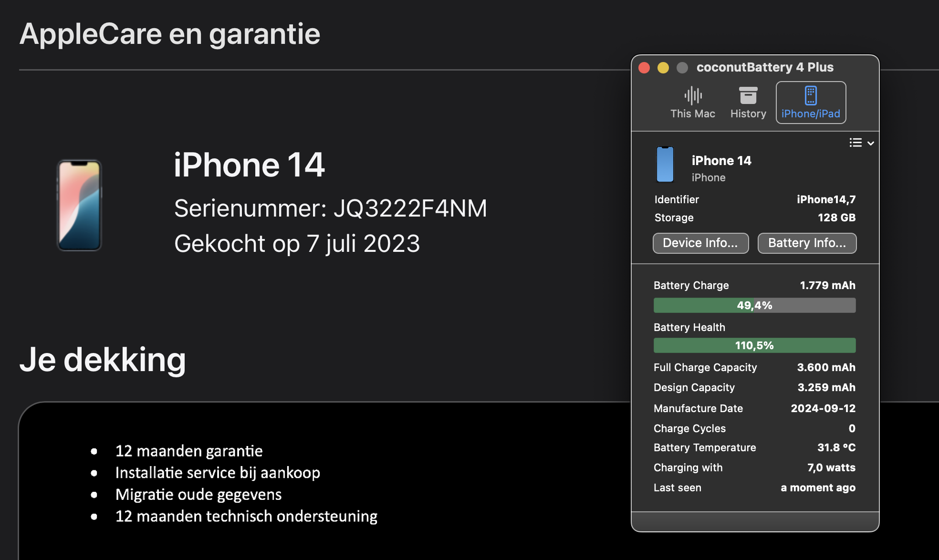Viewport: 939px width, 560px height.
Task: Click the large iPhone 14 title on webpage
Action: [249, 165]
